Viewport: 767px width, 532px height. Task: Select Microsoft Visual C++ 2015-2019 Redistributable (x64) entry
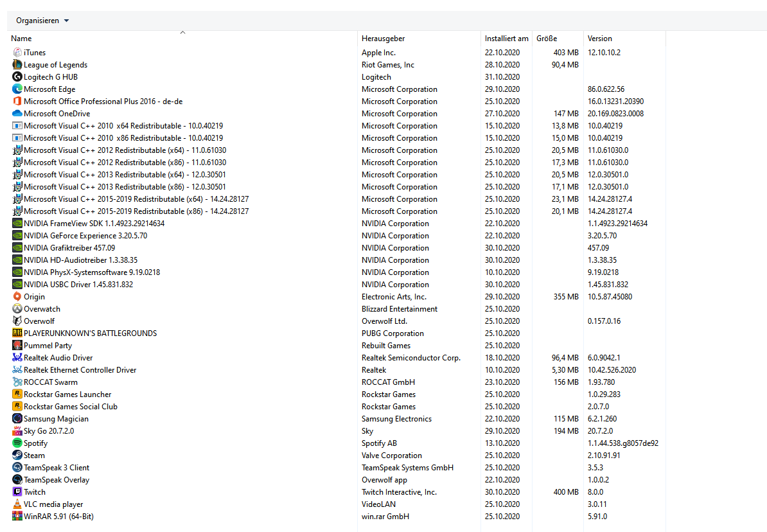pyautogui.click(x=136, y=199)
